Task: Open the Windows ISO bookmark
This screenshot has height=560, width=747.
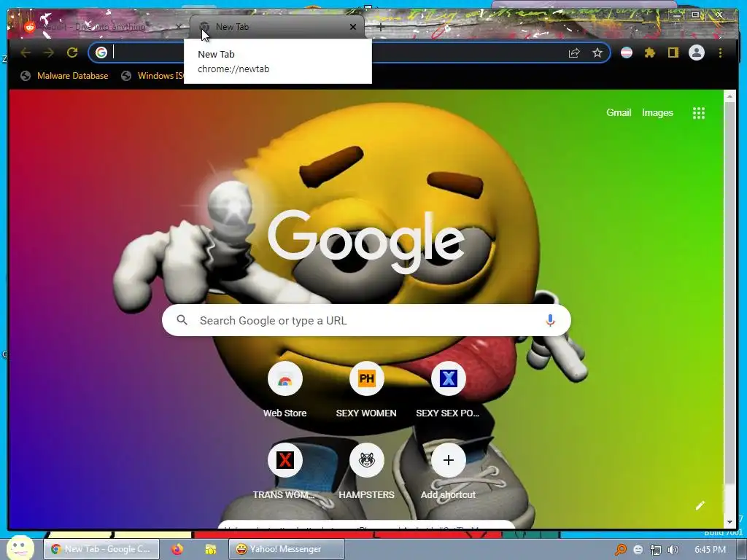Action: 153,76
